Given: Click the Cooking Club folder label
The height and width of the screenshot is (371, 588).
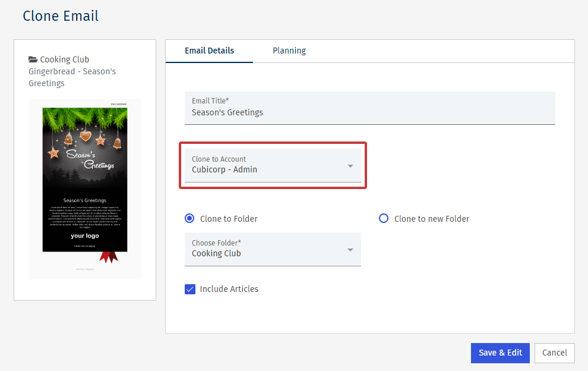Looking at the screenshot, I should pyautogui.click(x=65, y=59).
